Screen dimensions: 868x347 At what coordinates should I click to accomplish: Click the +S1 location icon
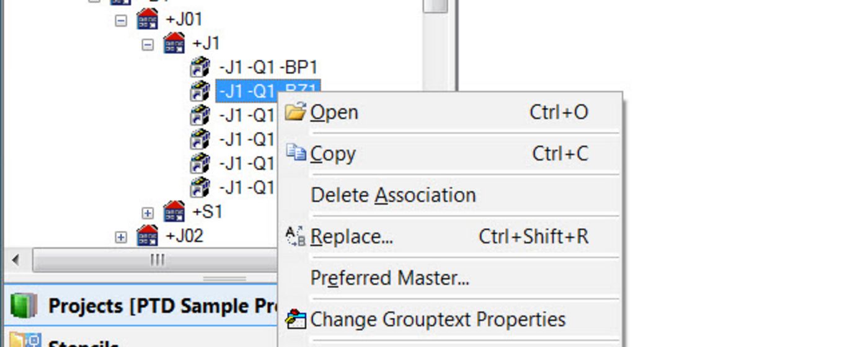coord(174,212)
